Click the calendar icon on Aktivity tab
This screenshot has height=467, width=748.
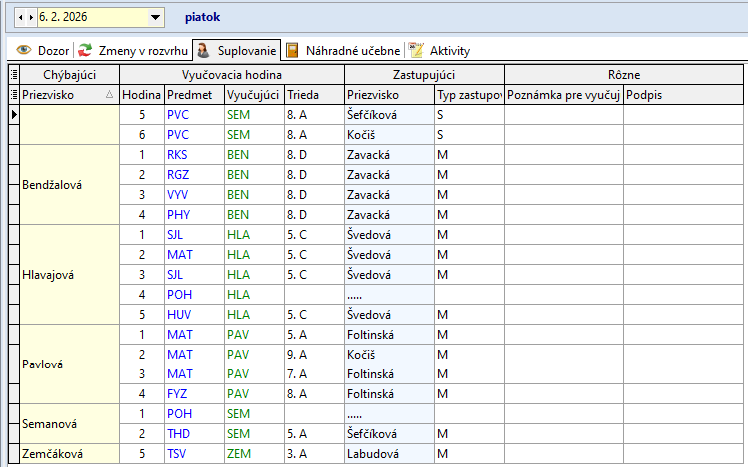[416, 50]
